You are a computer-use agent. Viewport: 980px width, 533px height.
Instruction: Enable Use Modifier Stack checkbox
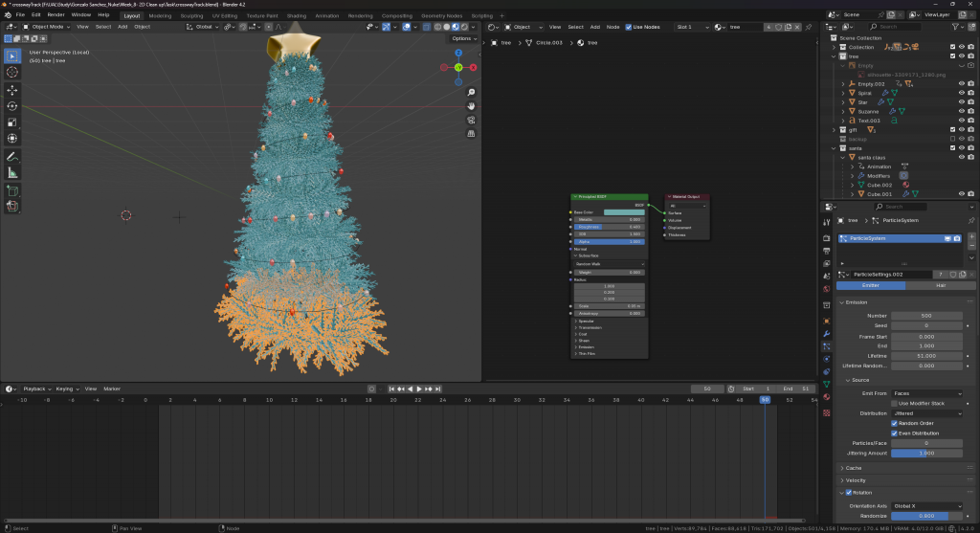[x=895, y=404]
